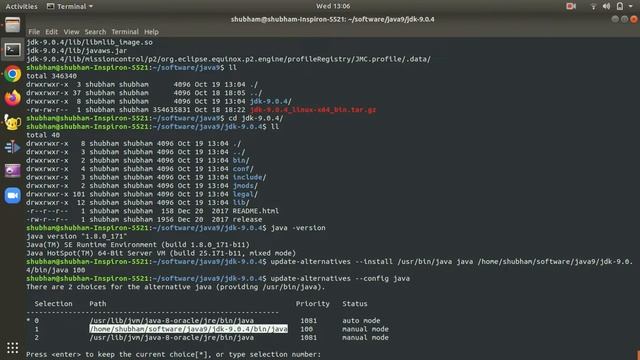The height and width of the screenshot is (360, 640).
Task: Open the blue arrow app icon in the dock
Action: (x=12, y=147)
